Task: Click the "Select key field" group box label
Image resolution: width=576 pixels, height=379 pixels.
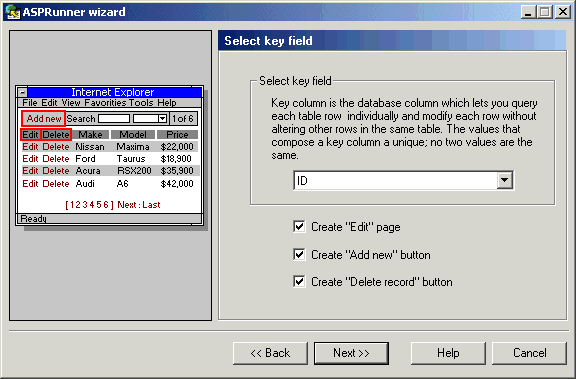Action: (x=295, y=80)
